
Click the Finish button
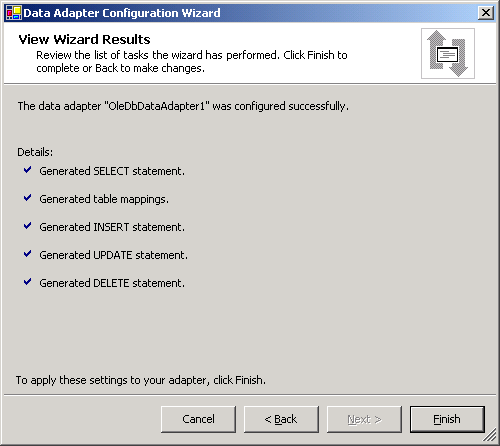[x=447, y=419]
